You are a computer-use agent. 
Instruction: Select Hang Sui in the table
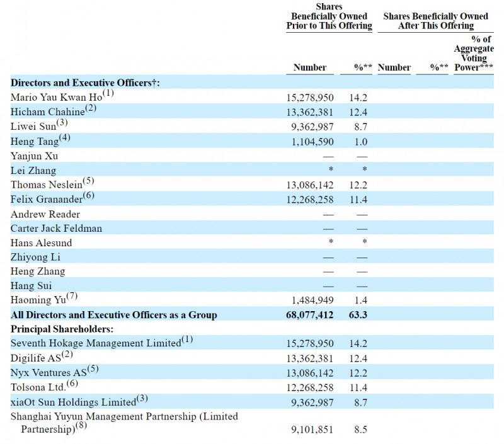pyautogui.click(x=31, y=286)
